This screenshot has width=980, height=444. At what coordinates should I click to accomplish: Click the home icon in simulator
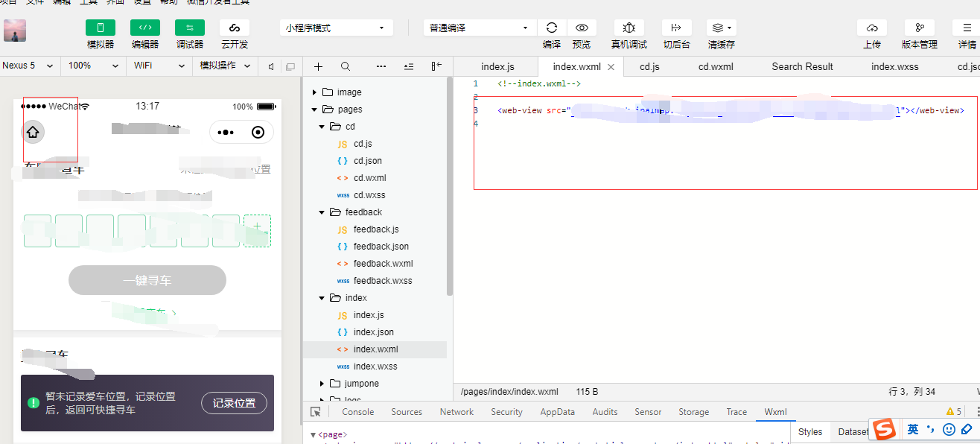[x=33, y=132]
